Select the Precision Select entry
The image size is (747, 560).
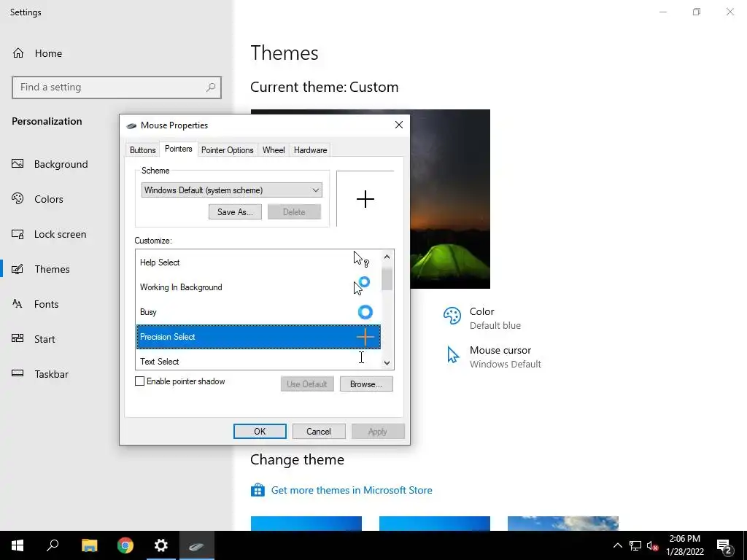pos(258,337)
